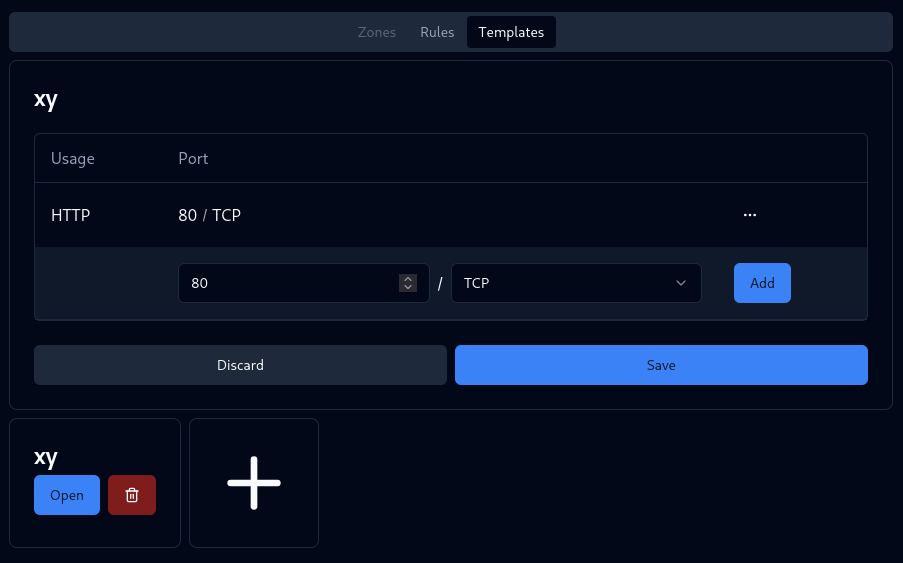This screenshot has width=903, height=563.
Task: Click the xy name on template card
Action: coord(46,457)
